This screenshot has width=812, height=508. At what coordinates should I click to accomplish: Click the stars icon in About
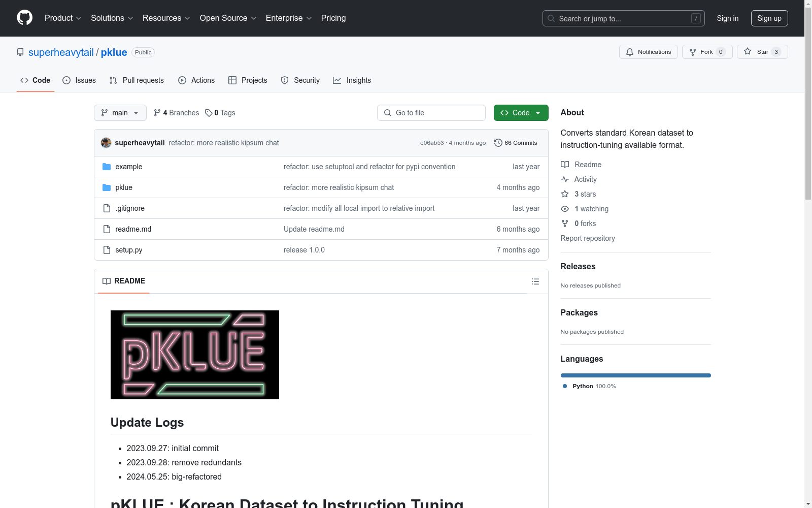click(565, 194)
